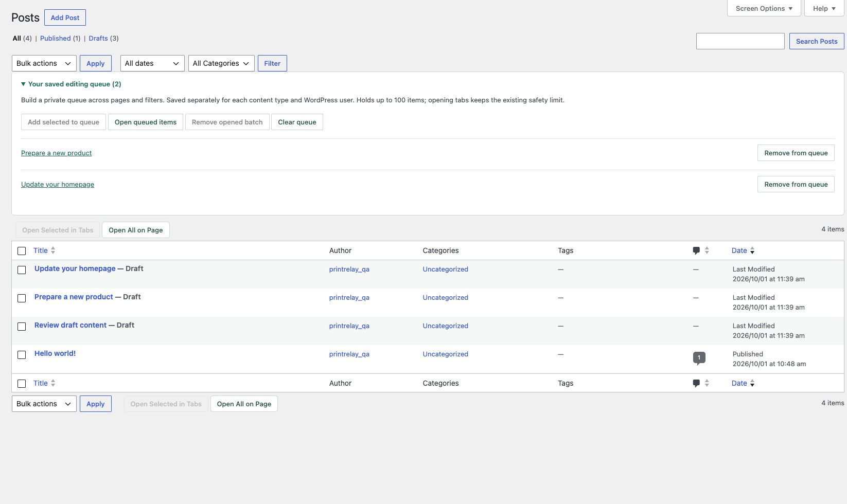Click the Date sort arrows in header
This screenshot has width=847, height=504.
752,250
